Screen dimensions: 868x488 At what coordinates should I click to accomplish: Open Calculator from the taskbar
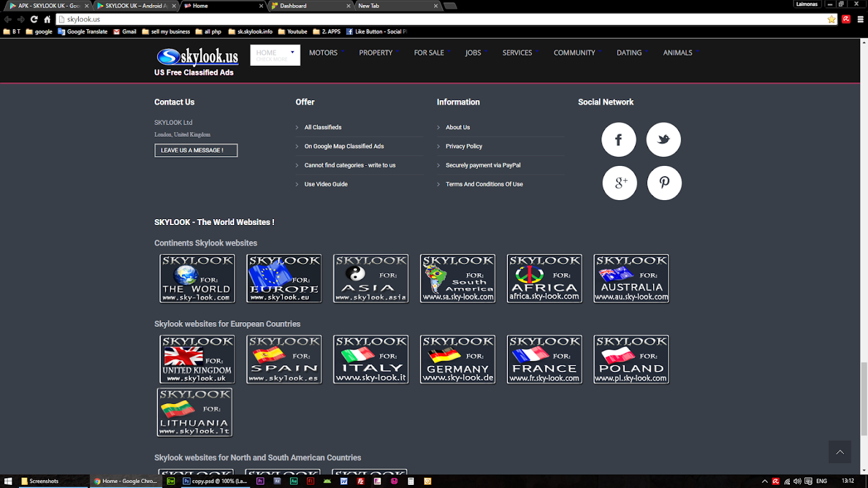(411, 481)
